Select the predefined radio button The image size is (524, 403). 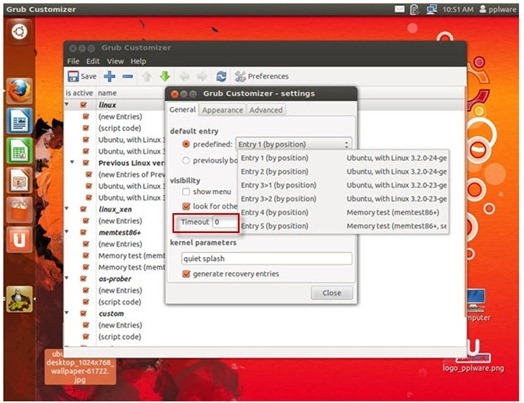[186, 144]
